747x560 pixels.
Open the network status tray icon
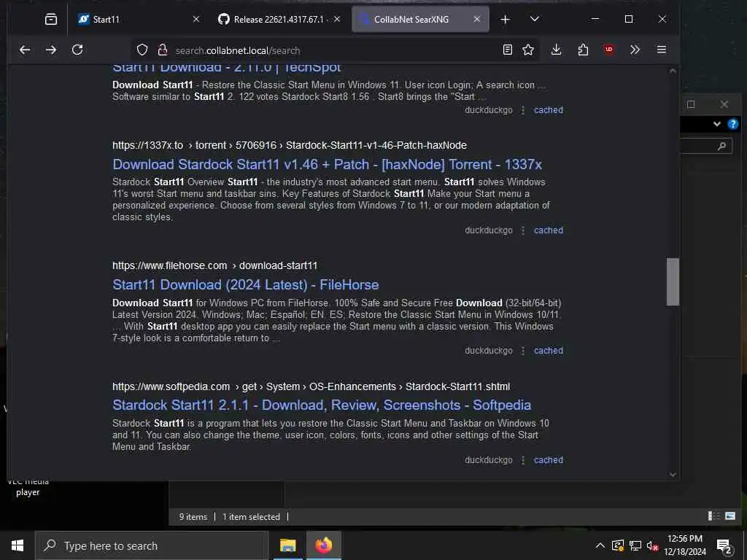tap(635, 545)
